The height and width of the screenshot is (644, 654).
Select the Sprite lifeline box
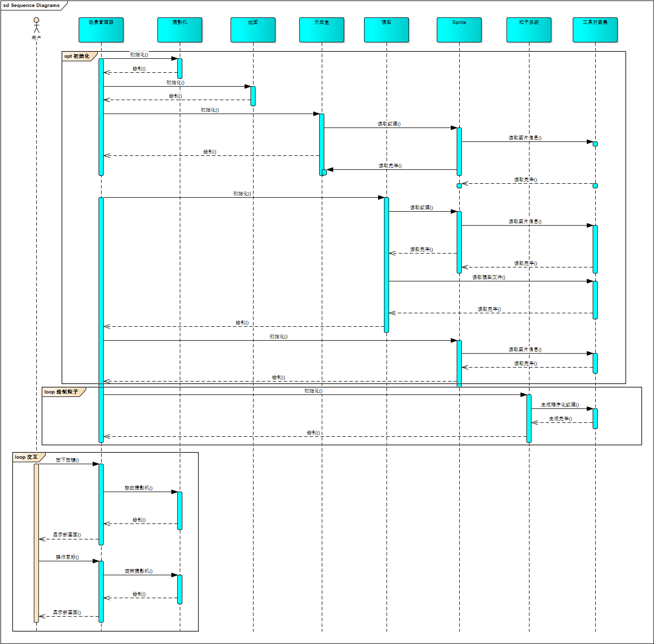pyautogui.click(x=459, y=30)
